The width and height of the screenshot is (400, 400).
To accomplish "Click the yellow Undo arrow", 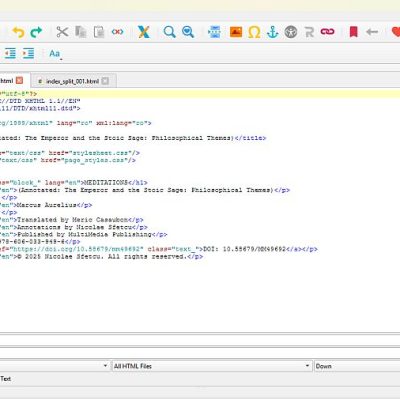I will pyautogui.click(x=18, y=32).
